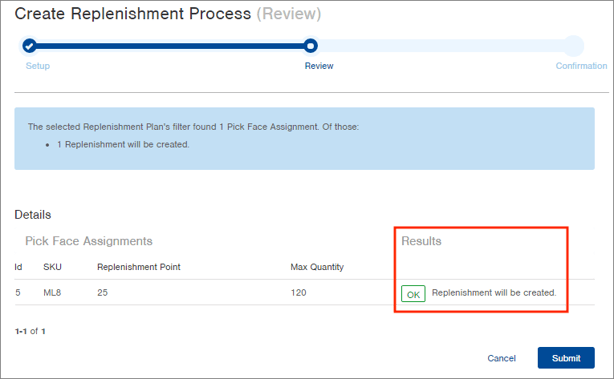Click the Max Quantity value 120
This screenshot has height=379, width=614.
(298, 292)
